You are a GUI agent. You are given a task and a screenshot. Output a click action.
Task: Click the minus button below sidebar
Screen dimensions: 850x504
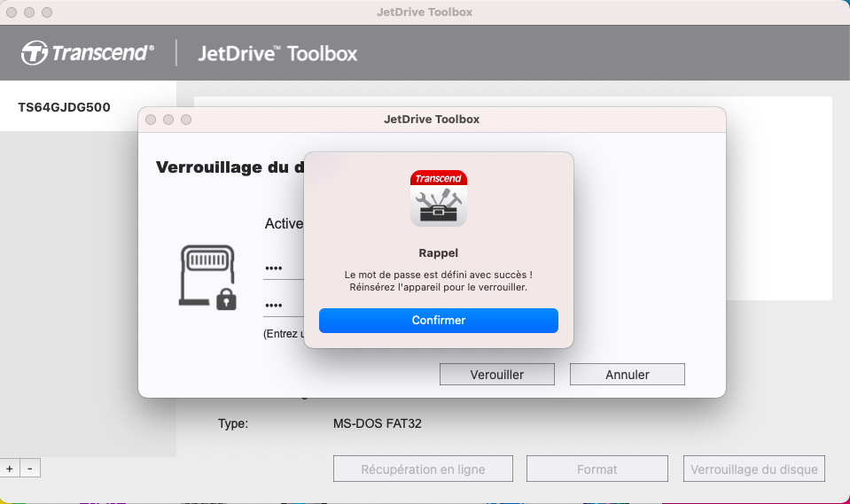(x=30, y=469)
